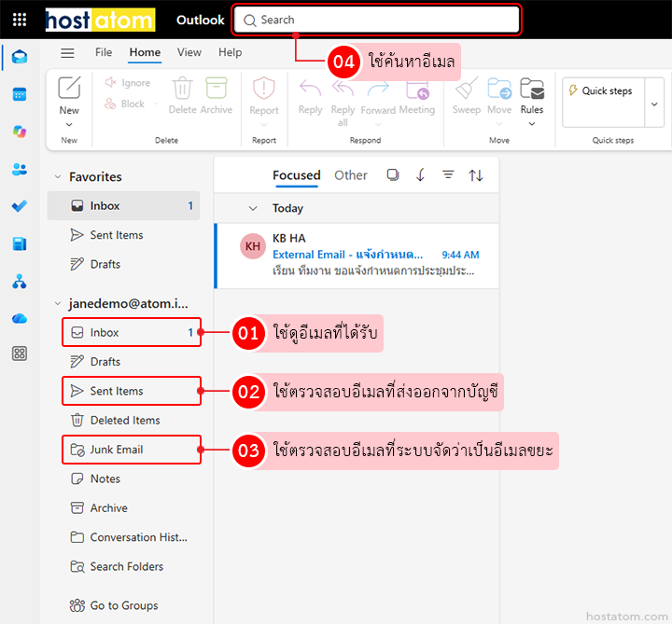Open Sent Items under Favorites
Image resolution: width=672 pixels, height=624 pixels.
pos(123,235)
